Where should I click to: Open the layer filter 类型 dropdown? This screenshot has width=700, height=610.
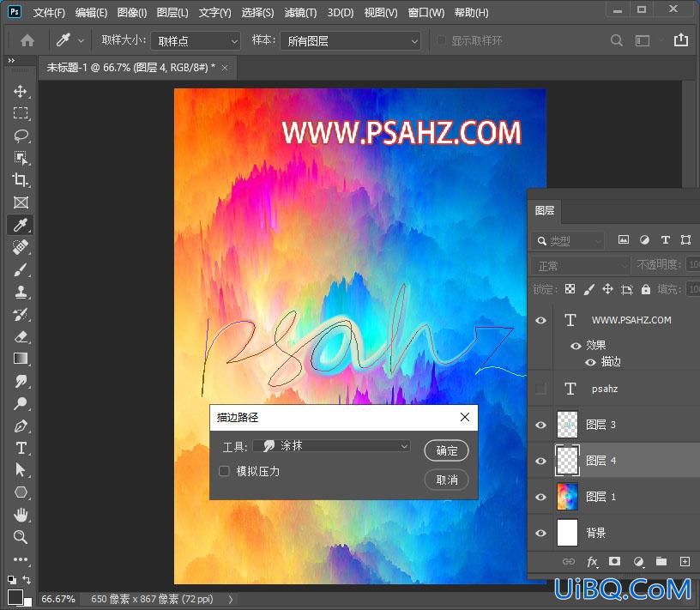click(567, 241)
